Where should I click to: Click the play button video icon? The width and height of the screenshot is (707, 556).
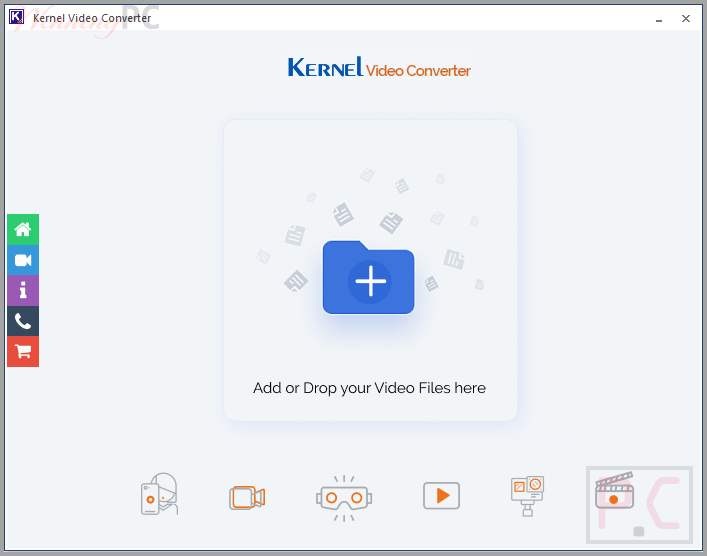pos(441,496)
